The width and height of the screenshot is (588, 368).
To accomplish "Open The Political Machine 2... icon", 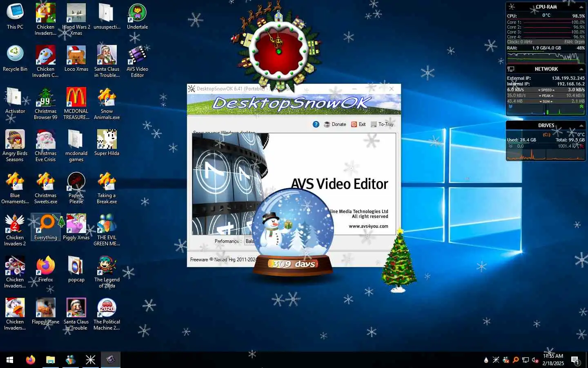I will tap(107, 314).
